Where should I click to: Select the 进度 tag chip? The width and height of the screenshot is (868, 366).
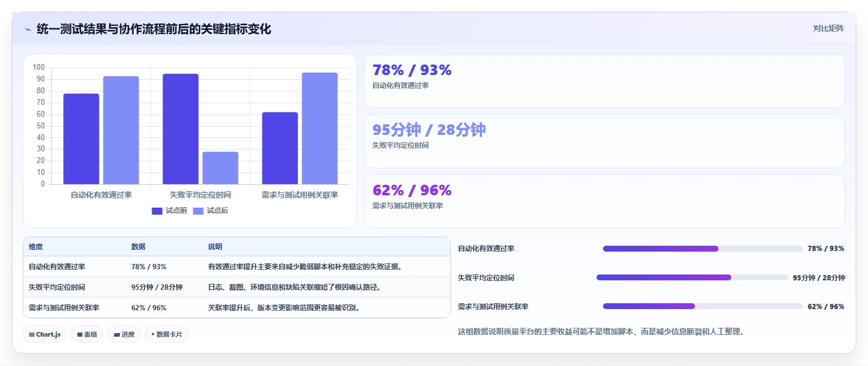pyautogui.click(x=124, y=334)
